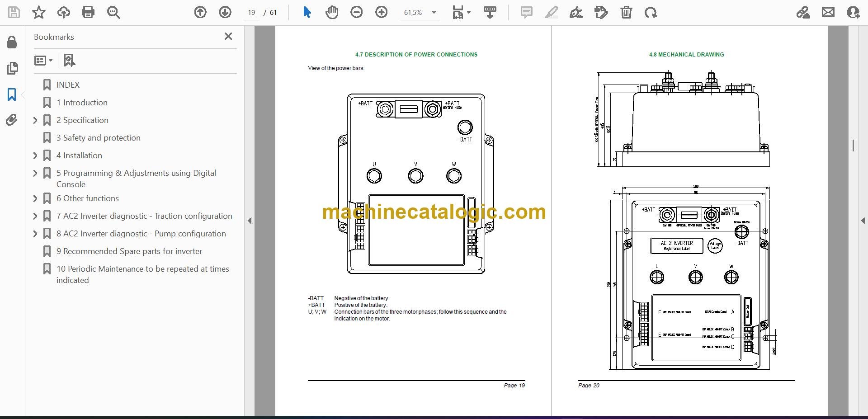Open 5 Programming & Adjustments using Digital Console
The width and height of the screenshot is (868, 419).
(136, 179)
